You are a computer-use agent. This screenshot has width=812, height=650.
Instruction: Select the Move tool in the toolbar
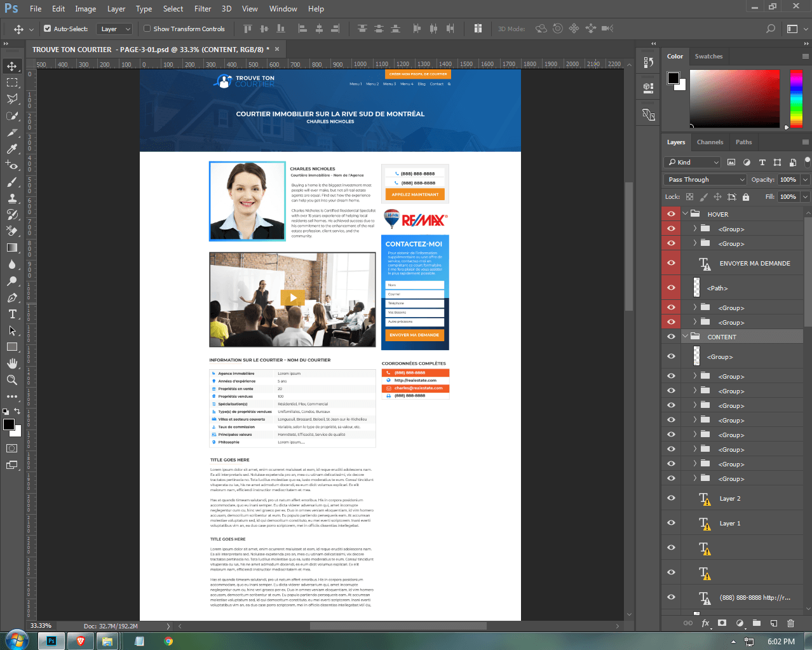(x=12, y=66)
